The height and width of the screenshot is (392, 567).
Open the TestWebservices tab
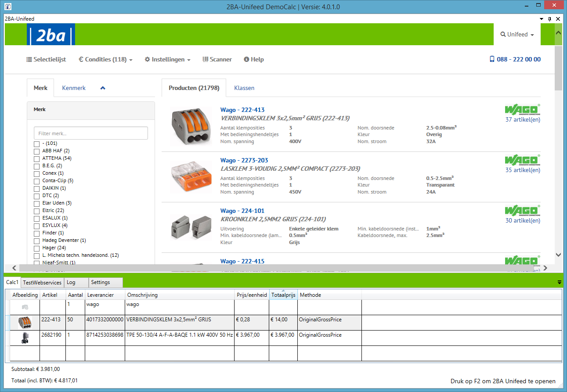pyautogui.click(x=42, y=282)
